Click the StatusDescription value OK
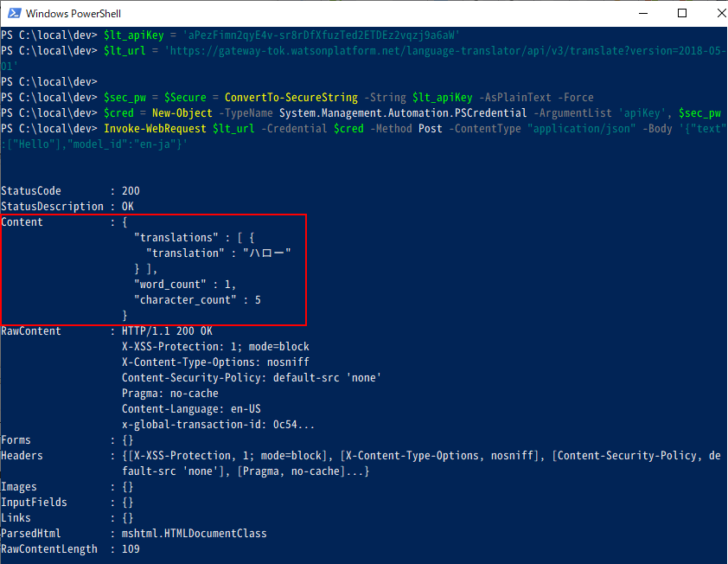The image size is (728, 564). tap(128, 207)
